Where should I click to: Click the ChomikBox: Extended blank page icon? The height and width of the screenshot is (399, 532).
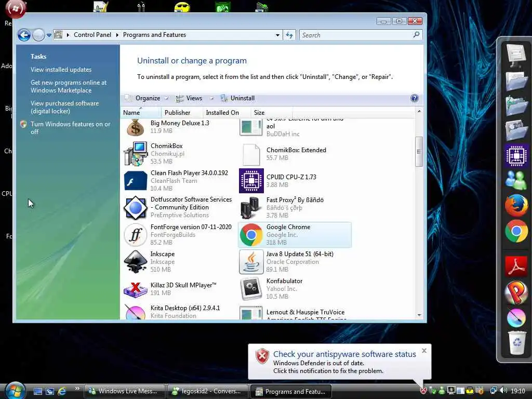tap(251, 154)
